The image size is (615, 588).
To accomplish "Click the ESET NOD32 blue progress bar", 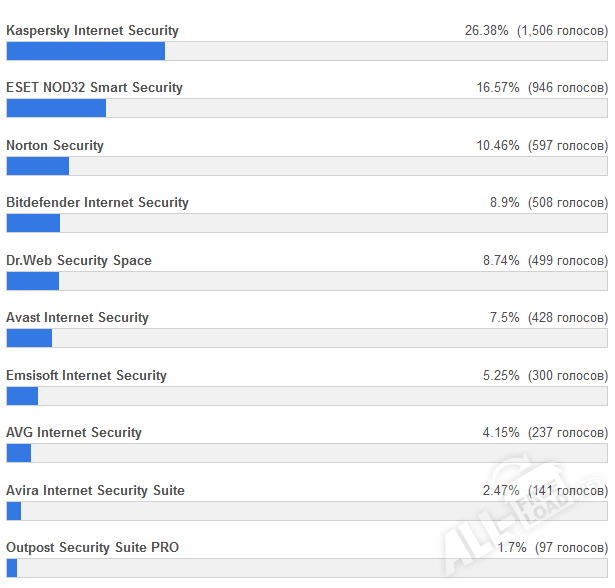I will click(x=56, y=108).
